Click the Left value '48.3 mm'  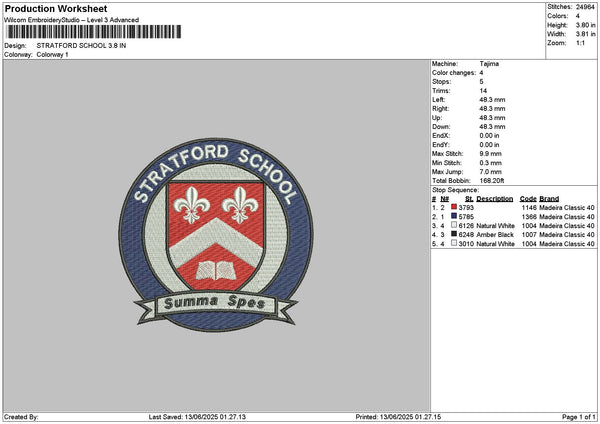tap(492, 100)
